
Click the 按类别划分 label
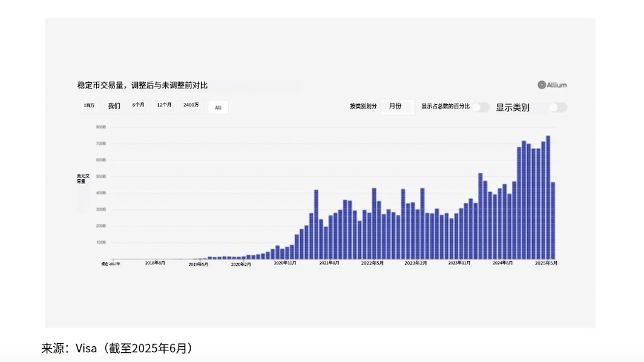[x=363, y=107]
